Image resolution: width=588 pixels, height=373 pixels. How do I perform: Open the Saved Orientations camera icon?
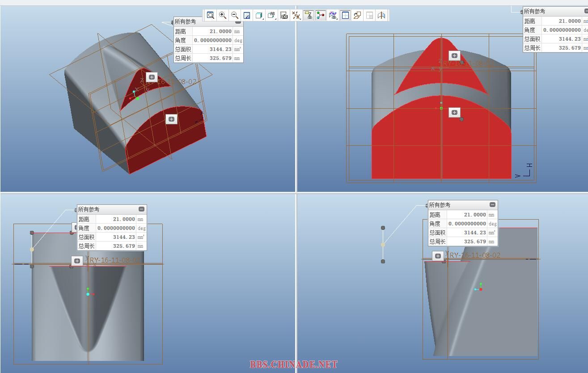pos(283,15)
